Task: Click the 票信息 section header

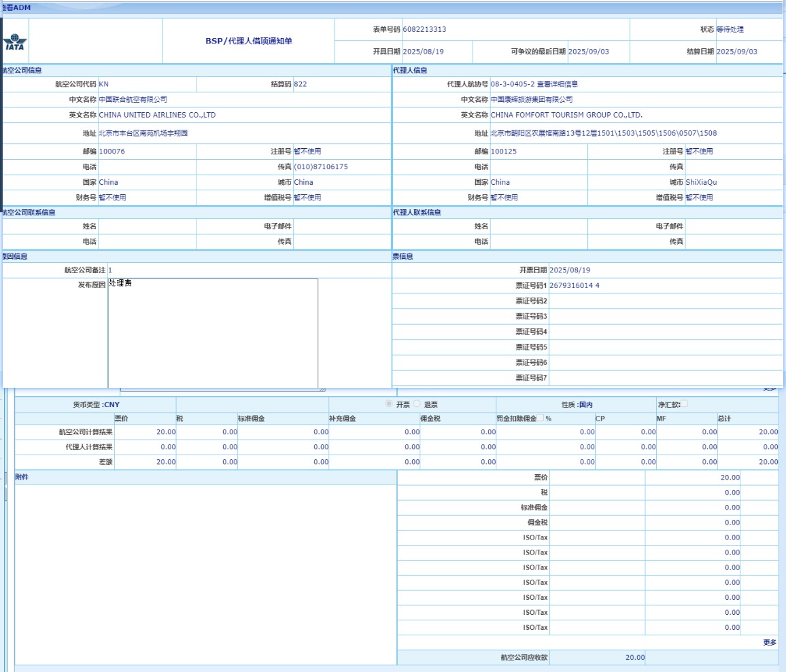Action: (403, 256)
